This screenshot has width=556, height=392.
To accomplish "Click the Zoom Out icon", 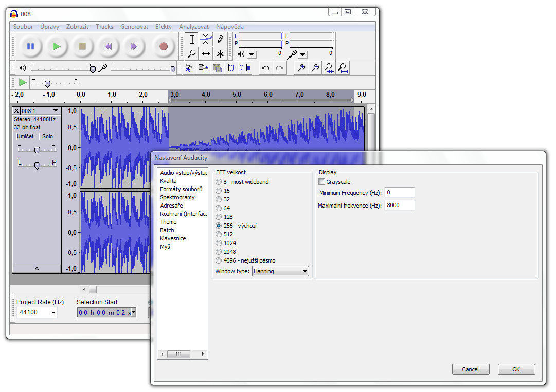I will 315,68.
